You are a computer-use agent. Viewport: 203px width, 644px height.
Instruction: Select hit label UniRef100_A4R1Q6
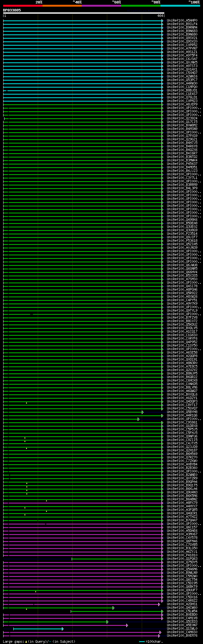[x=182, y=416]
